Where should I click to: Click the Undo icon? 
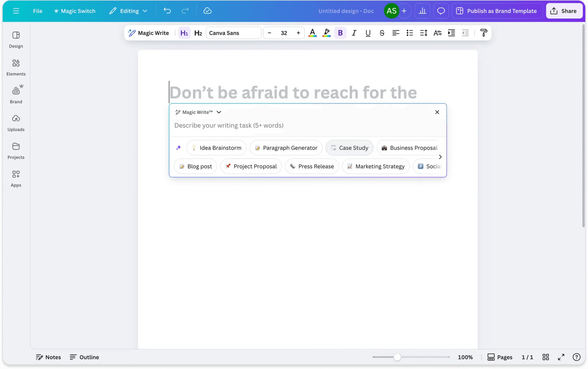pos(167,11)
